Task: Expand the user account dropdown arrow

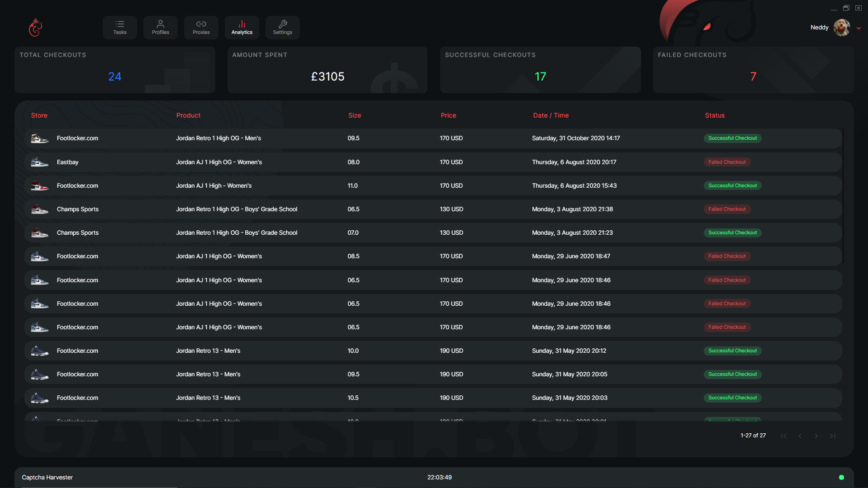Action: click(x=859, y=28)
